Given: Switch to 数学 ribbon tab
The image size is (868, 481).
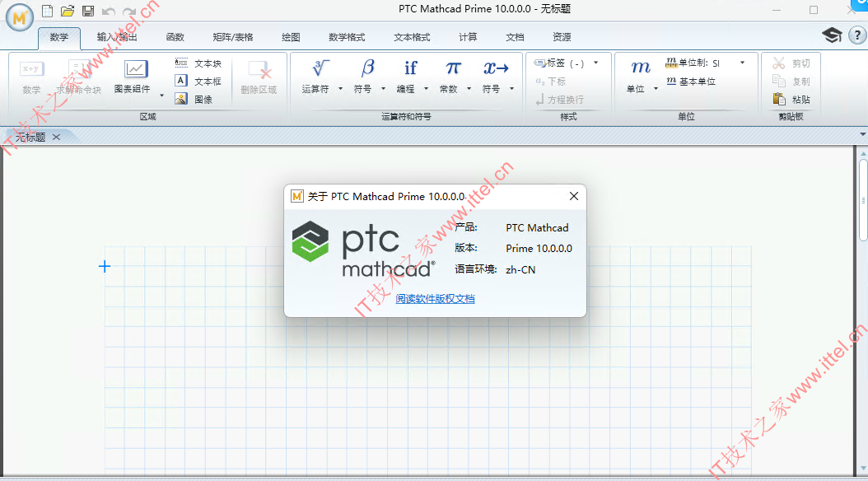Looking at the screenshot, I should (x=59, y=37).
